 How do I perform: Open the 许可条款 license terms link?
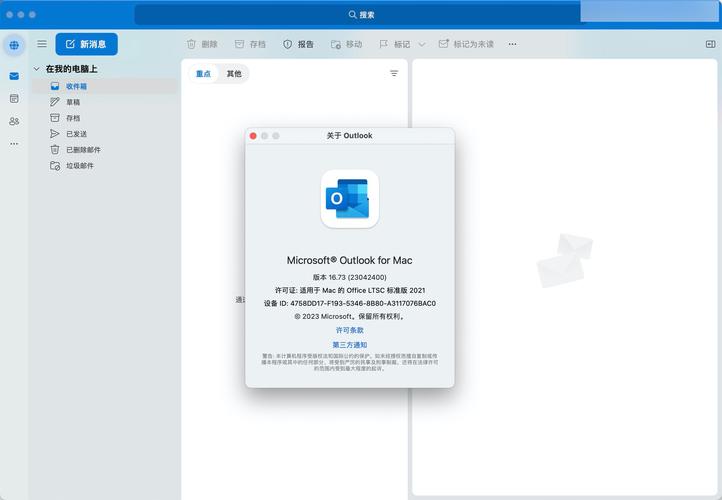click(x=350, y=330)
